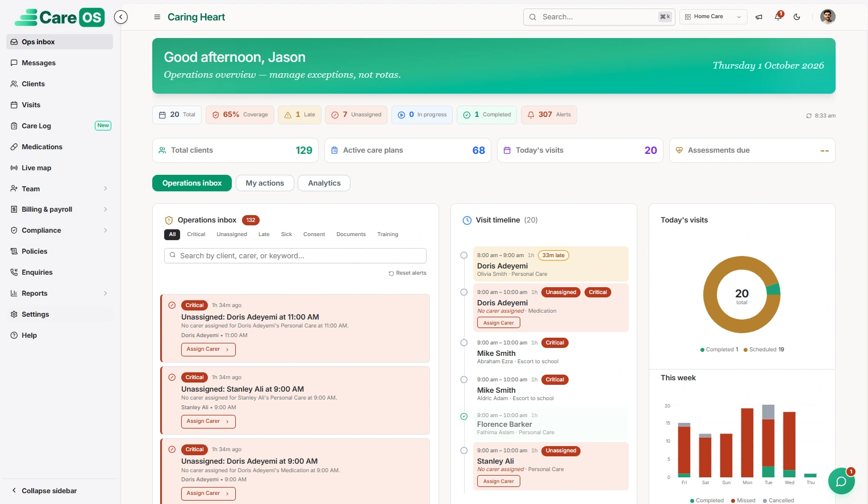Click the Visits calendar icon in the sidebar
This screenshot has width=868, height=504.
point(14,105)
